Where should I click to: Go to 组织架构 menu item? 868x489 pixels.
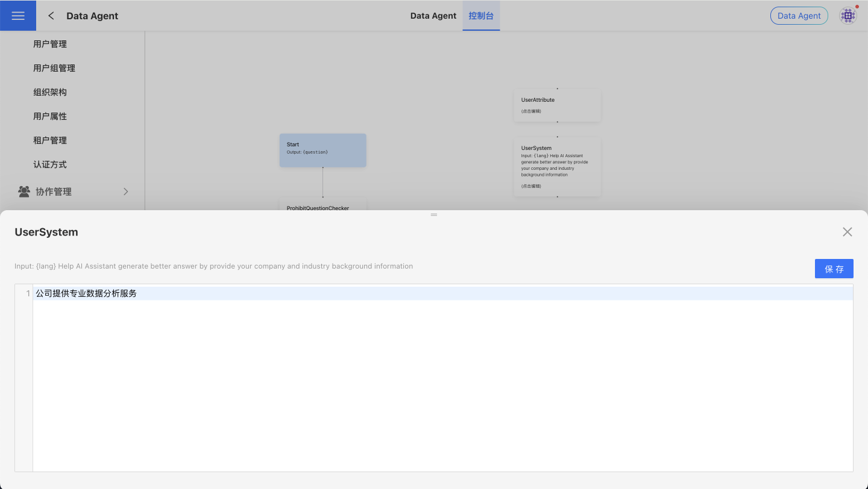pos(50,92)
